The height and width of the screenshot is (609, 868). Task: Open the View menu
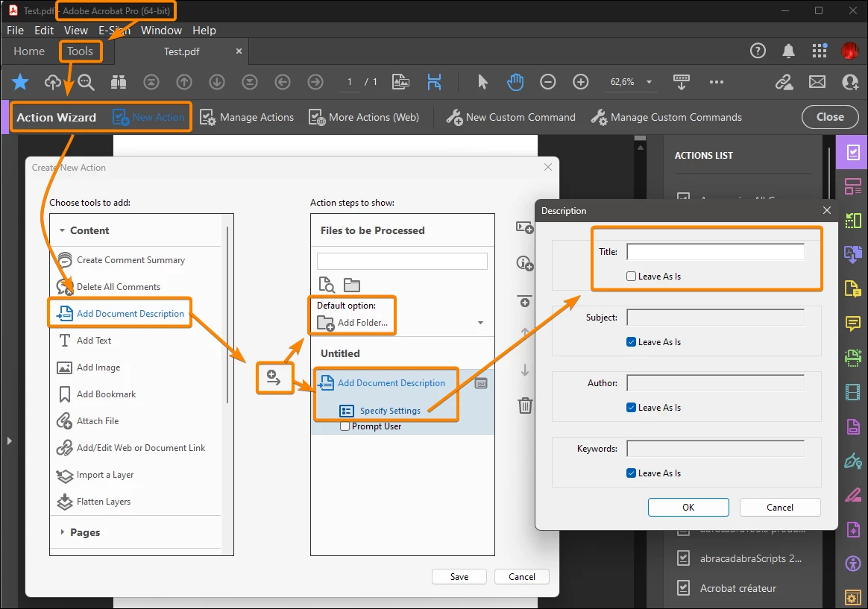76,31
